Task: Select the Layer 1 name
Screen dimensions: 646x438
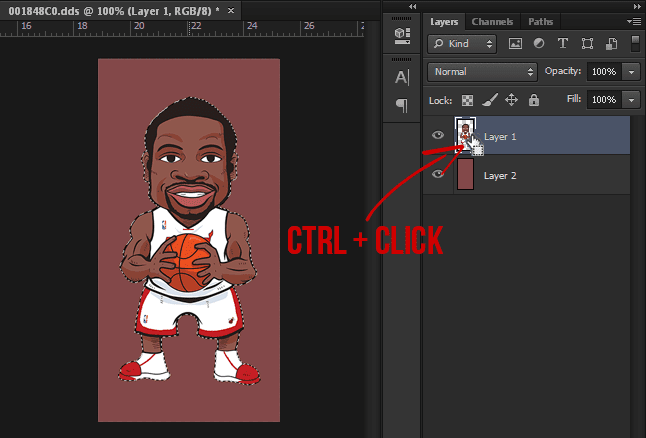Action: pos(500,137)
